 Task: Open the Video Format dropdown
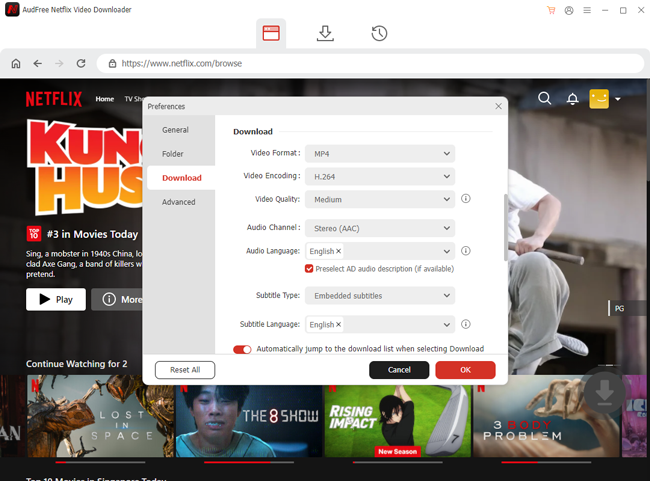(380, 153)
